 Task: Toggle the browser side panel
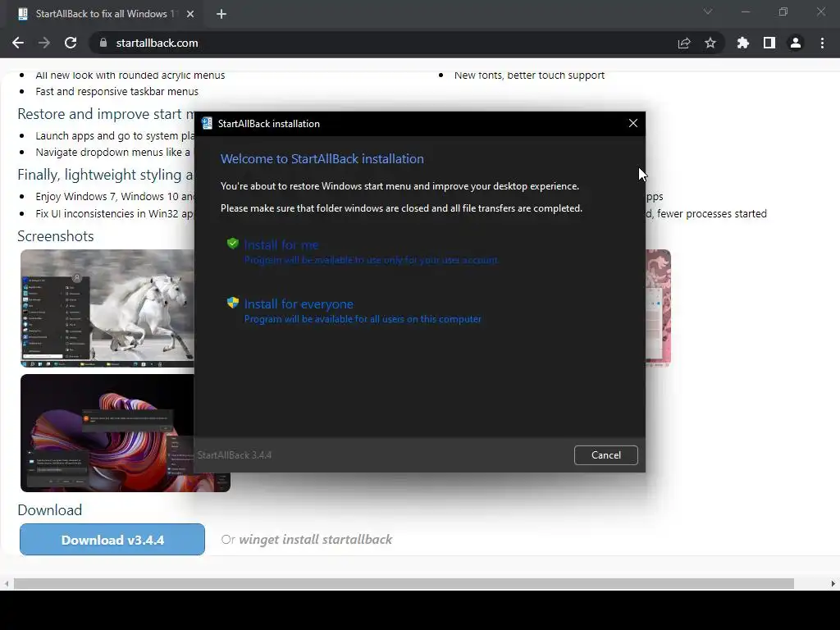click(x=769, y=43)
